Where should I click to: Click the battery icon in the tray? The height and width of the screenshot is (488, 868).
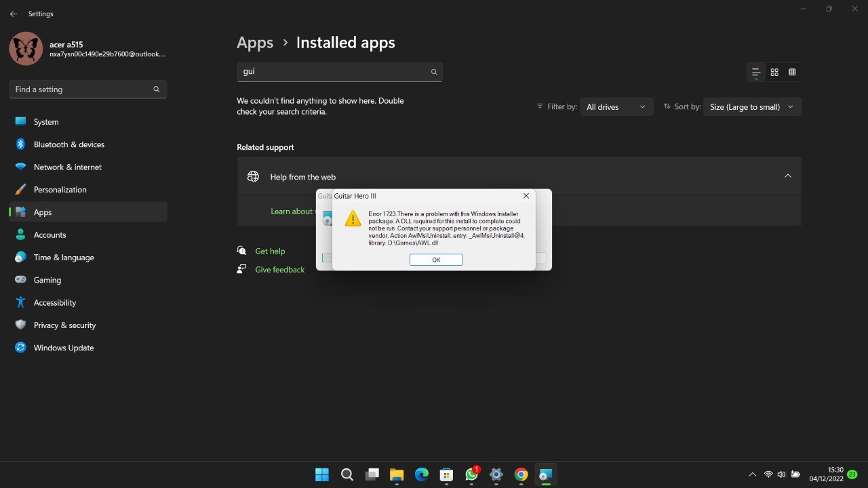(x=795, y=474)
